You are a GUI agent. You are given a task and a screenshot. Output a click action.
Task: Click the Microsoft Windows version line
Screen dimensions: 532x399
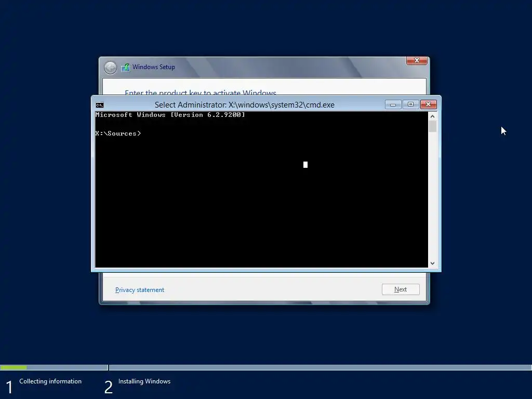coord(170,115)
